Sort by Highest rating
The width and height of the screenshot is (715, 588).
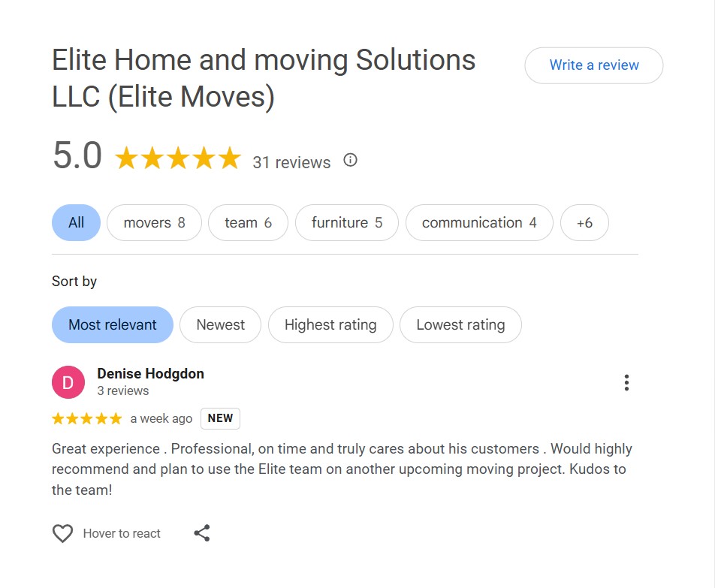[x=330, y=325]
